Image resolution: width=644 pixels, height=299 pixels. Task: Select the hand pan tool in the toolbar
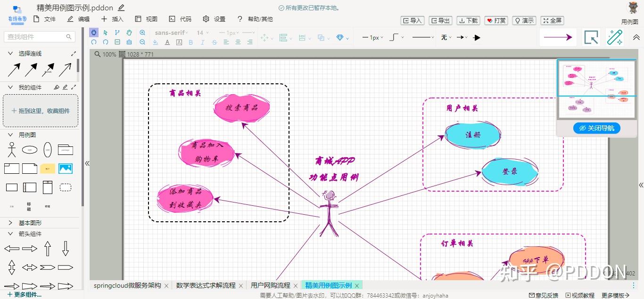click(x=129, y=32)
